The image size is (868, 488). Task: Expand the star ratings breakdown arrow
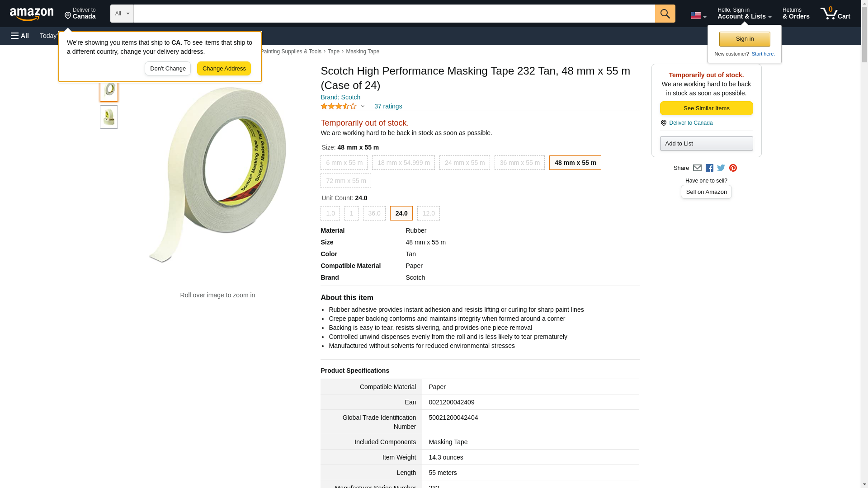coord(363,107)
